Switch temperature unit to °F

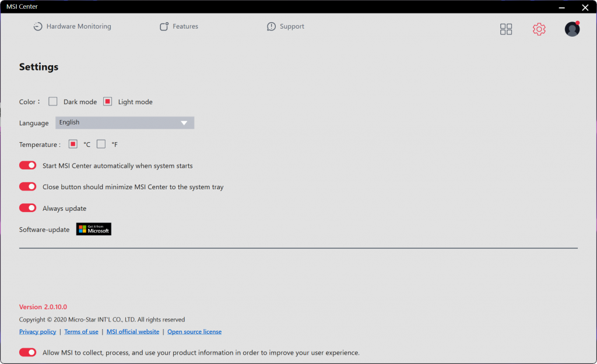pos(101,144)
